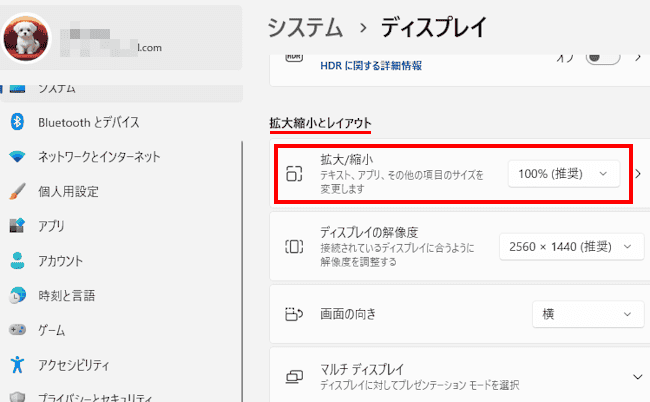Click the HDR に関する詳細情報 link
The width and height of the screenshot is (650, 402).
pos(371,65)
